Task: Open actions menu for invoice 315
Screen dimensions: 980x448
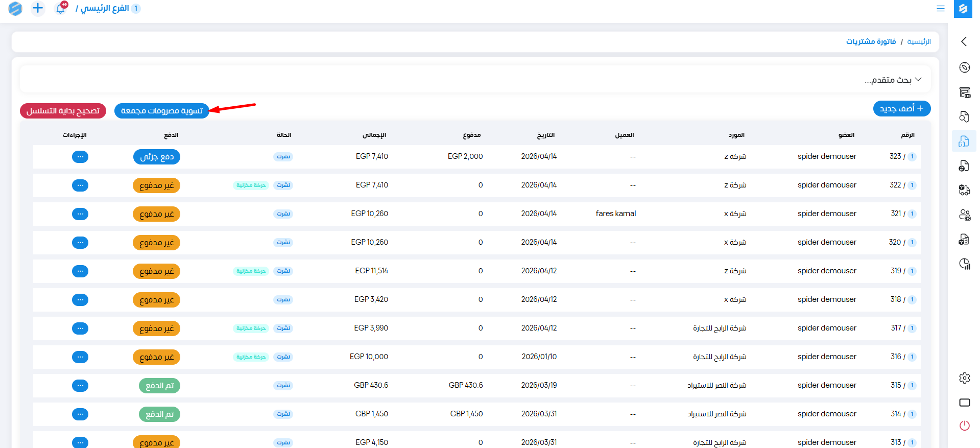Action: point(80,386)
